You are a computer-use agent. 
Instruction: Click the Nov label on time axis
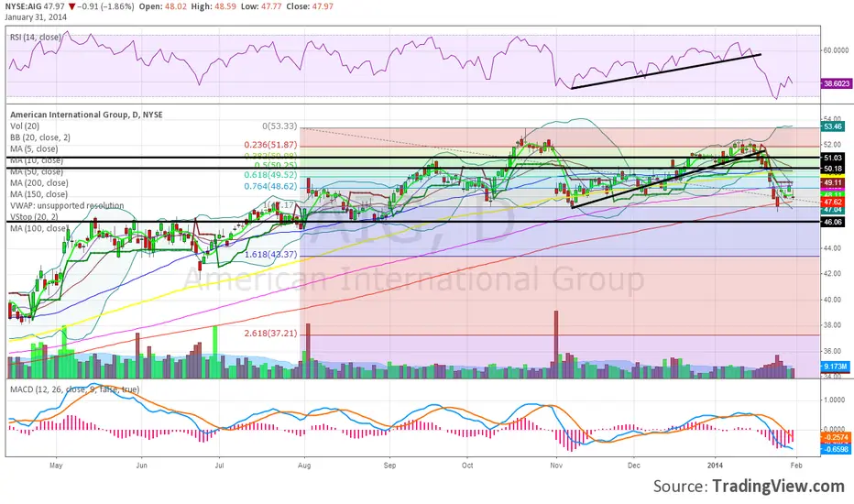556,466
